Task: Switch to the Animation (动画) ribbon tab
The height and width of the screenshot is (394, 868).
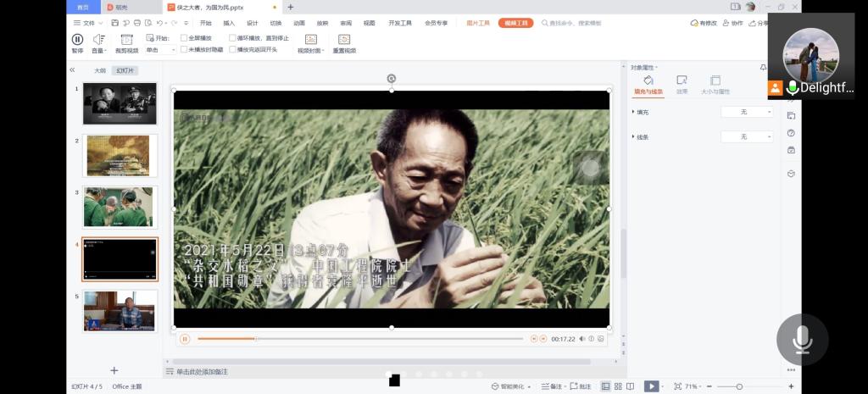Action: point(299,23)
